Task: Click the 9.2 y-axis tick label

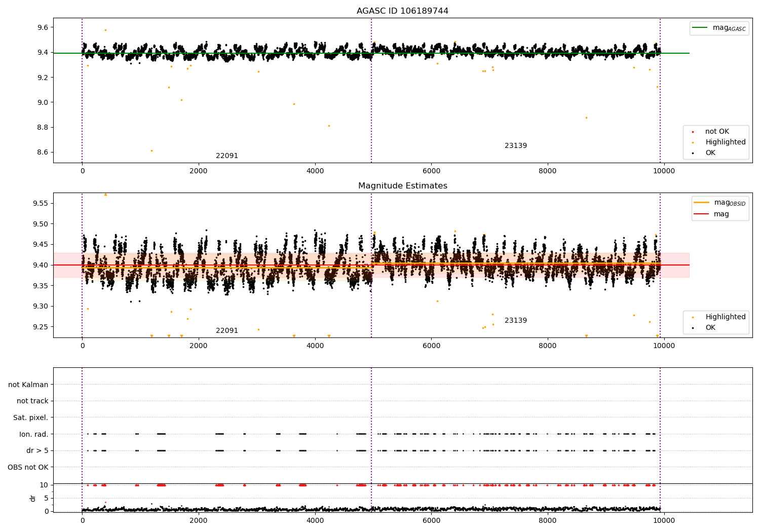Action: [x=43, y=78]
